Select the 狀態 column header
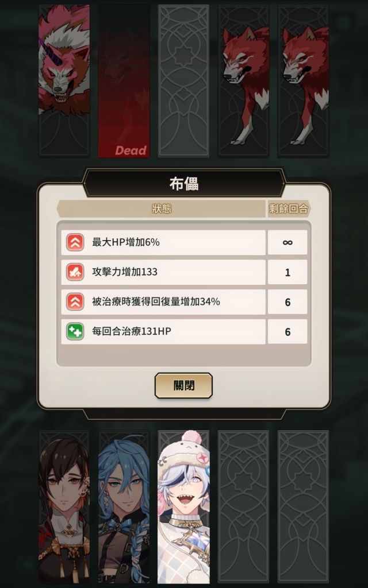368x588 pixels. point(162,208)
